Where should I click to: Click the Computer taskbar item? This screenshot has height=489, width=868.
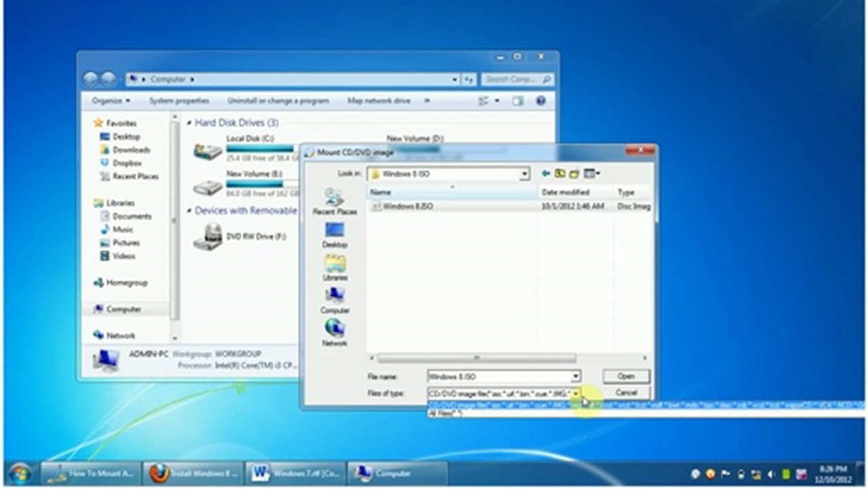[397, 473]
